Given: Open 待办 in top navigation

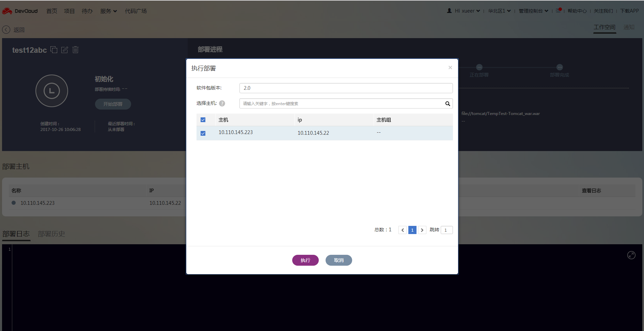Looking at the screenshot, I should pyautogui.click(x=87, y=11).
